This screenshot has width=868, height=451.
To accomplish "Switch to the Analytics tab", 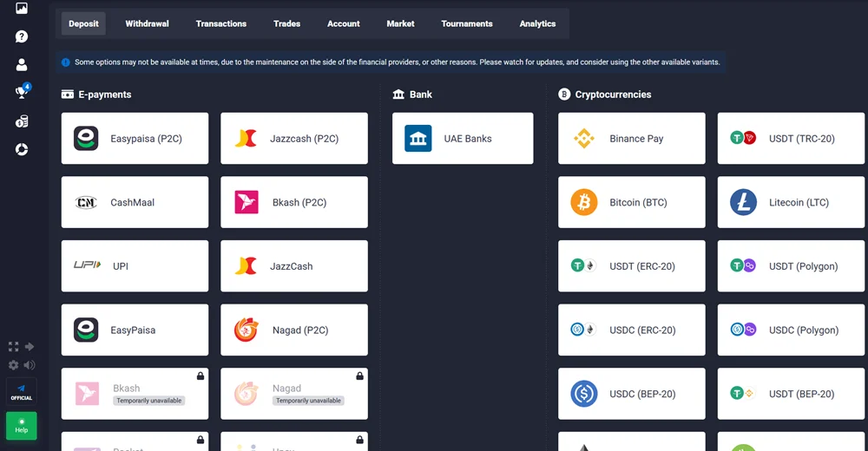I will click(537, 23).
